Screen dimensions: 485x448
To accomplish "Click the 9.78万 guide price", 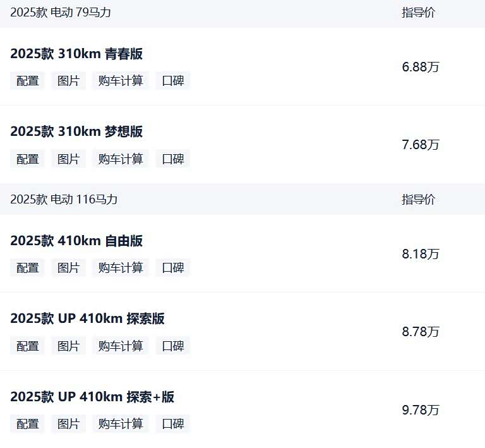I will point(421,410).
